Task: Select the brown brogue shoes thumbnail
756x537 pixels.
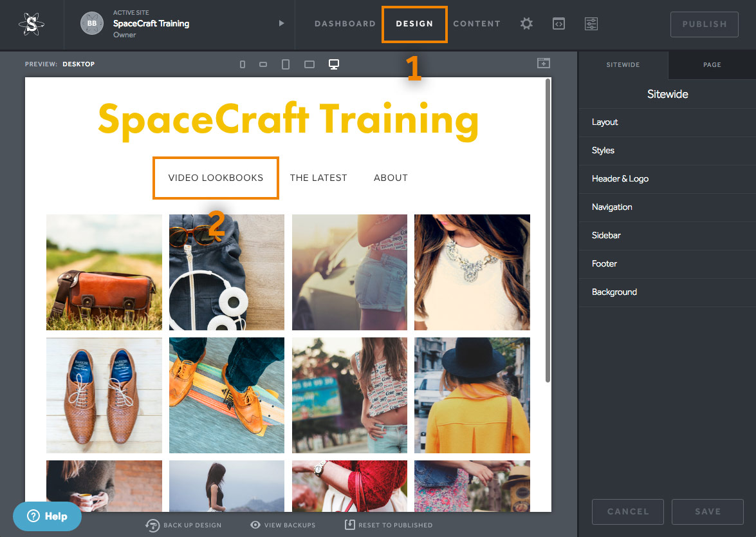Action: pyautogui.click(x=104, y=395)
